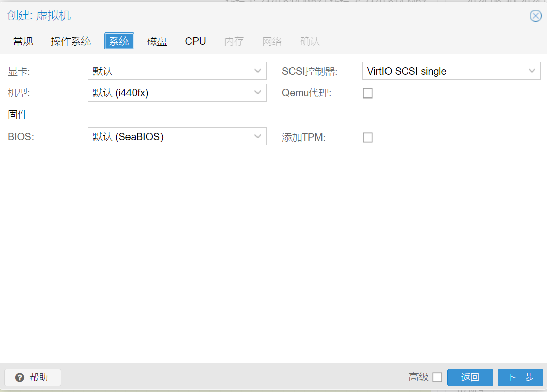Click the 返回 button
547x392 pixels.
coord(470,377)
